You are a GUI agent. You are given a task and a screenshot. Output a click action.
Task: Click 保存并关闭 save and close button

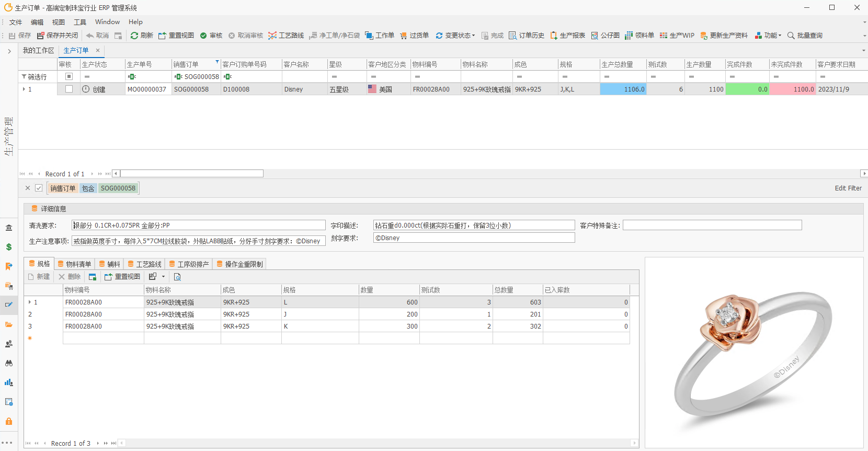click(x=58, y=36)
